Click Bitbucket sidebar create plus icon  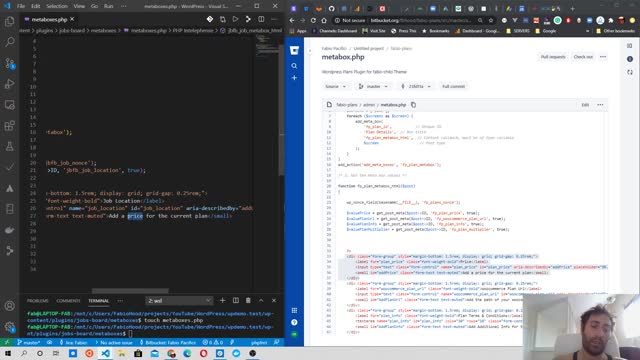[x=294, y=78]
